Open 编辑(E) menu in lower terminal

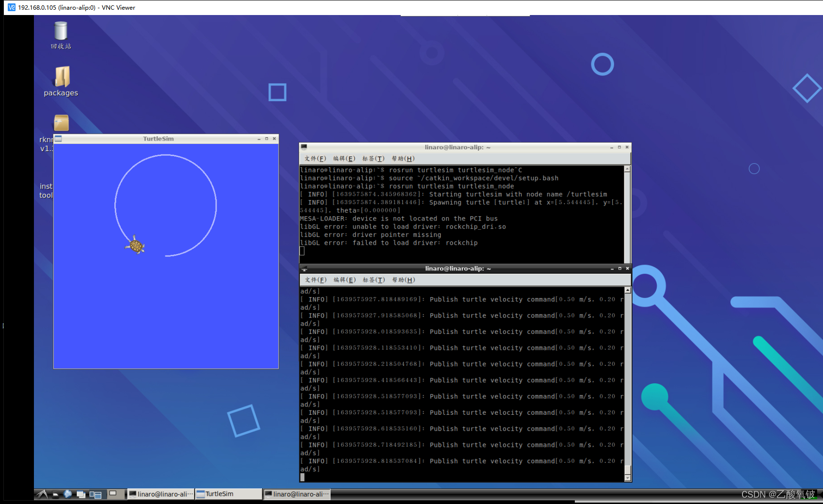[345, 280]
